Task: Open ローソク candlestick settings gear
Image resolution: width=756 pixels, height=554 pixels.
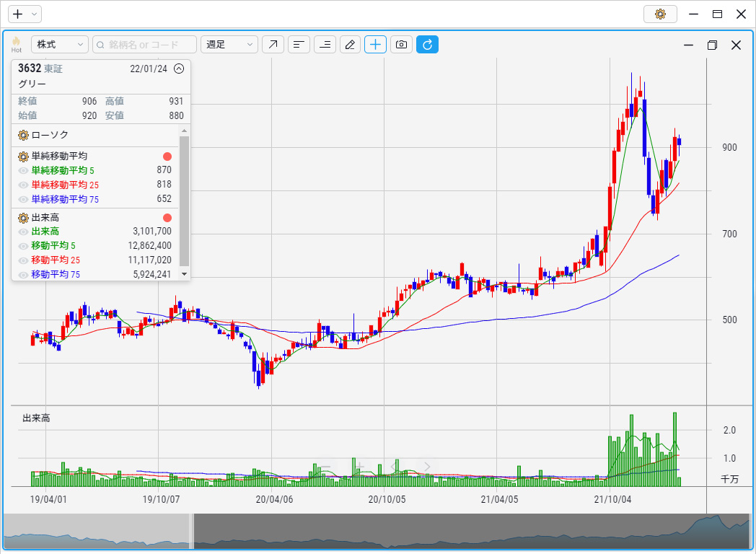Action: (23, 135)
